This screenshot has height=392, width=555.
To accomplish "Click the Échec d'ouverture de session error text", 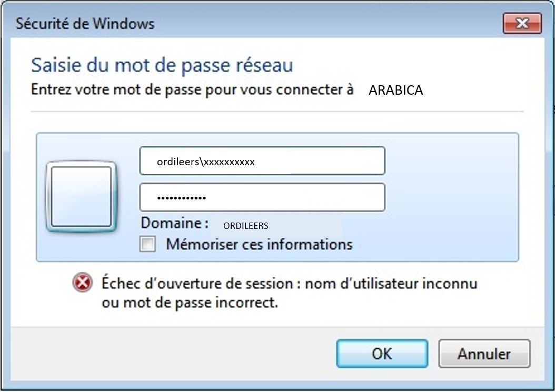I will (290, 284).
